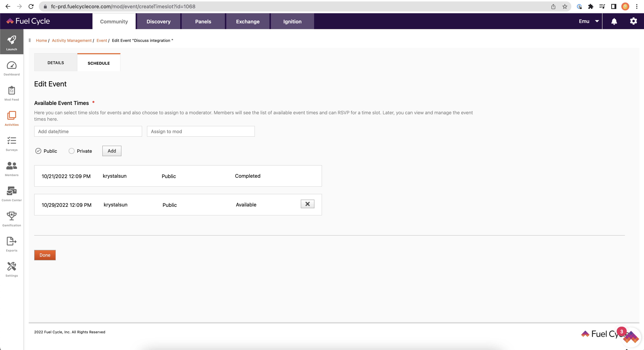
Task: Go to Home breadcrumb link
Action: point(41,40)
